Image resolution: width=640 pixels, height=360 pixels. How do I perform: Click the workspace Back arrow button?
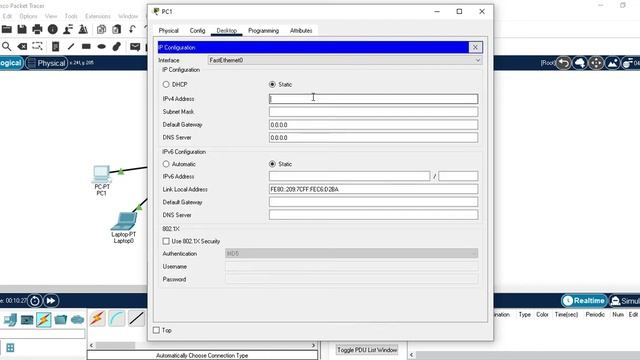click(x=564, y=63)
